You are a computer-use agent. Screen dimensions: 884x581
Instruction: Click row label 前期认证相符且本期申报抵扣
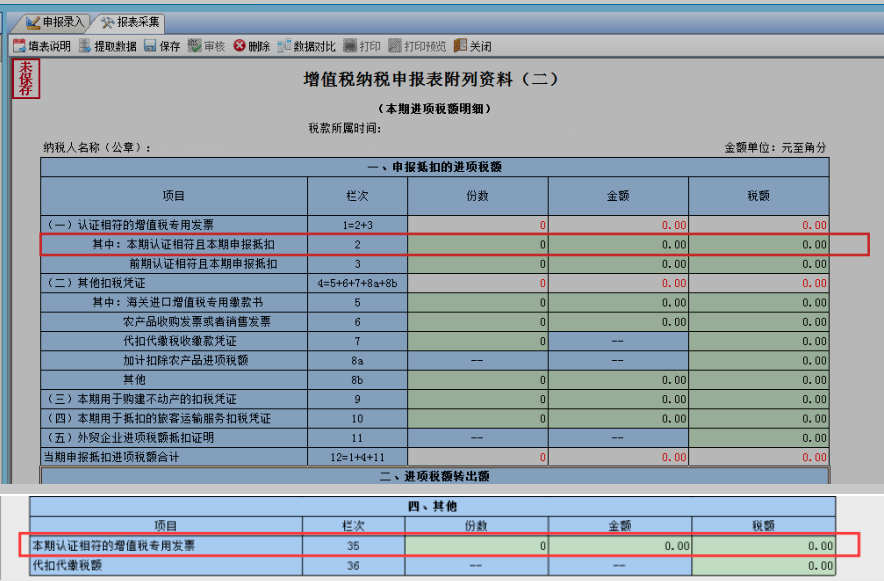[x=203, y=264]
